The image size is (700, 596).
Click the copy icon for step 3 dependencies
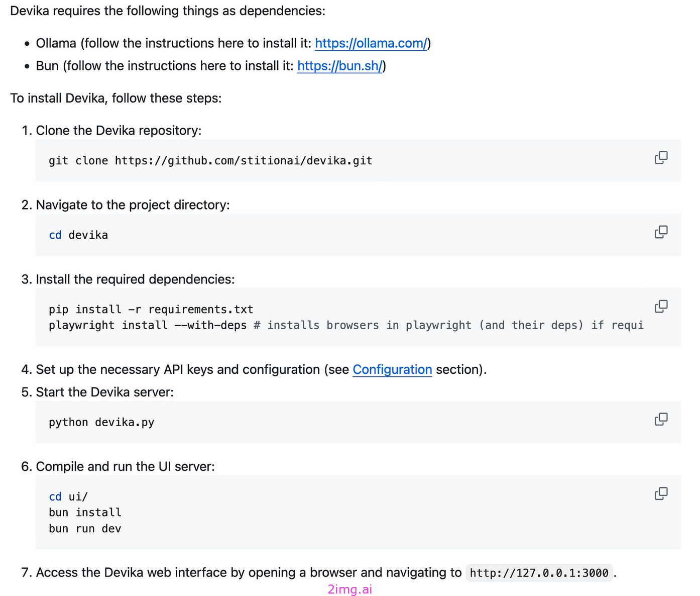click(661, 306)
